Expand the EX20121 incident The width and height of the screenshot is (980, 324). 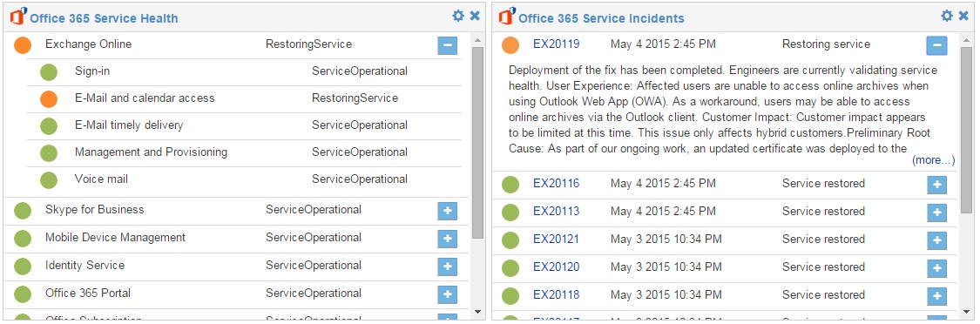pos(936,240)
